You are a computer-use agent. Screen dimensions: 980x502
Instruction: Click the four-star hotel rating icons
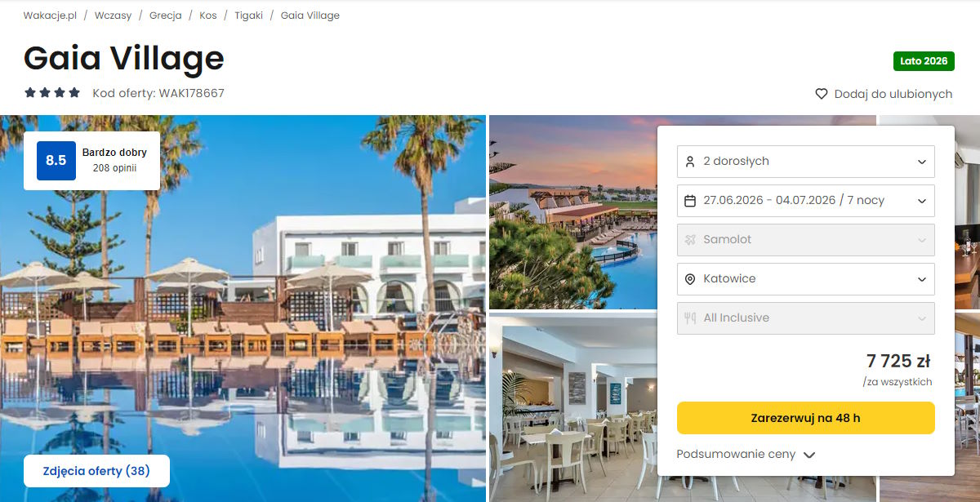(52, 93)
